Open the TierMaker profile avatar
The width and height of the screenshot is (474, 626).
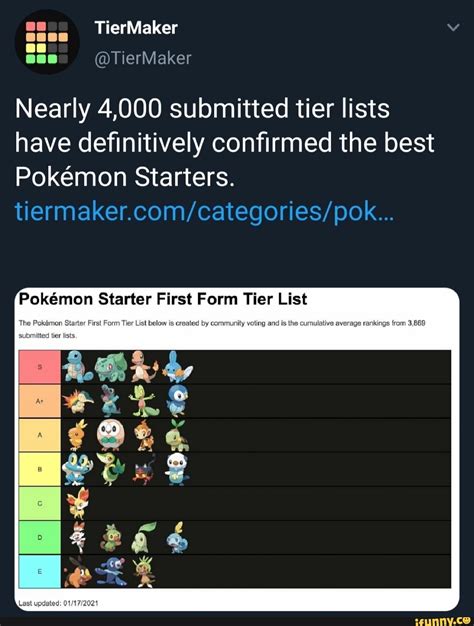[x=47, y=42]
